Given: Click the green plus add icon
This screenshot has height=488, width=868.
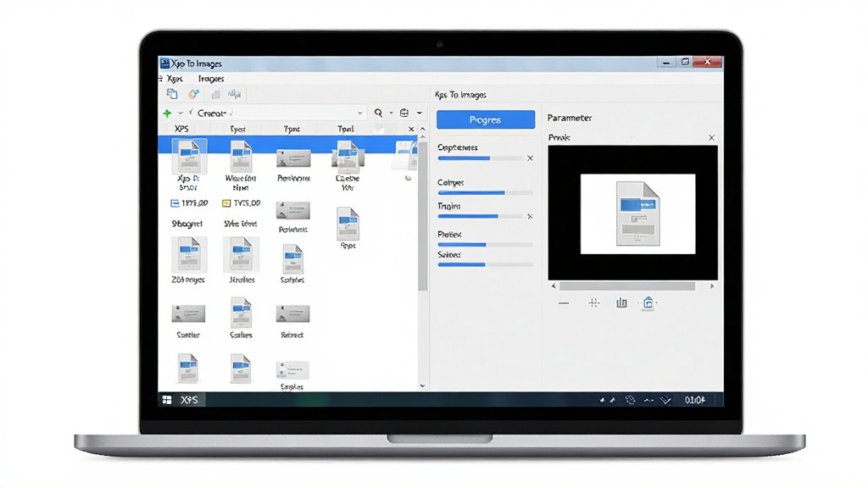Looking at the screenshot, I should [167, 114].
